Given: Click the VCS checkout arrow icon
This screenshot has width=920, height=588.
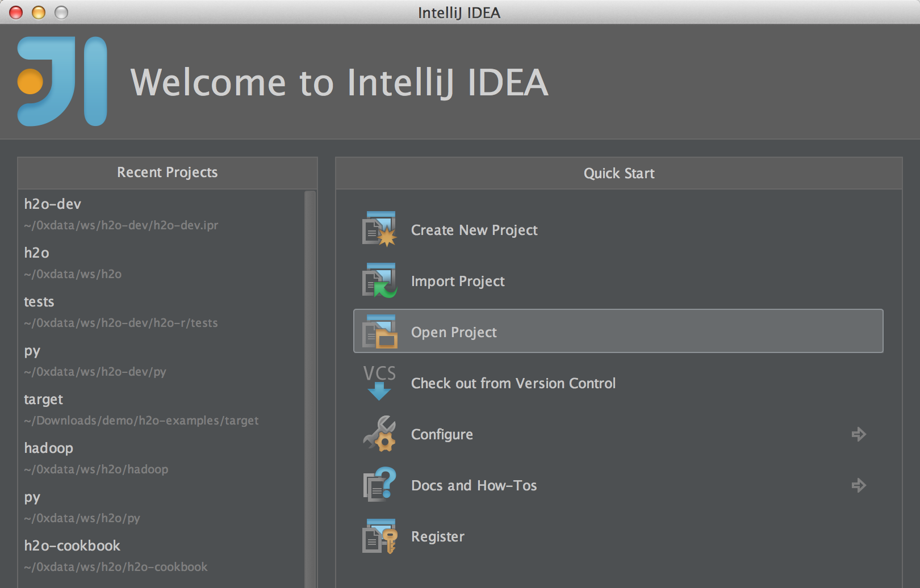Looking at the screenshot, I should (x=379, y=383).
